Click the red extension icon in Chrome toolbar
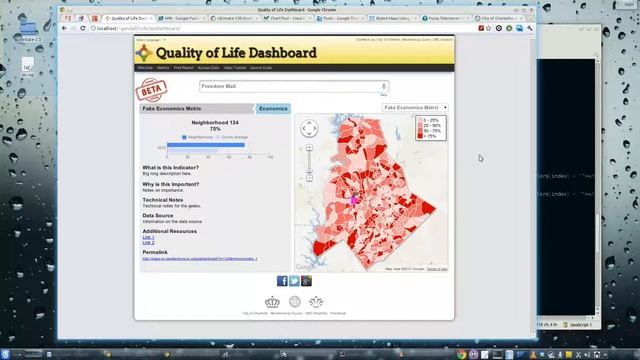Screen dimensions: 640x360 tap(481, 28)
